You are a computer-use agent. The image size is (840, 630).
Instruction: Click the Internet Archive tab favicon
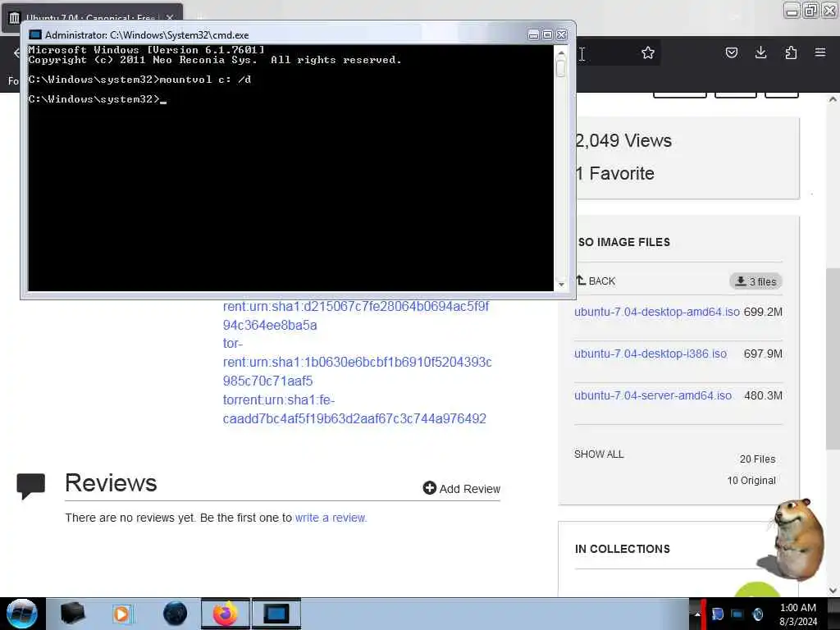click(15, 19)
